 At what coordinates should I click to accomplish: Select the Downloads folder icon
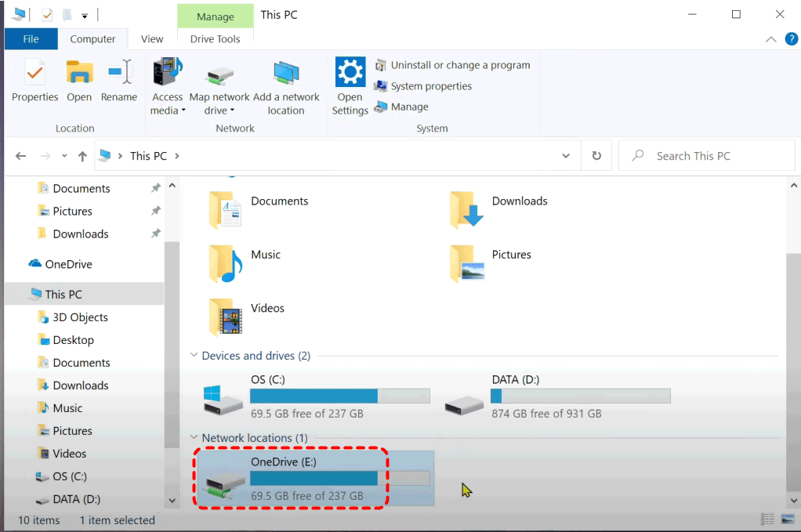pos(466,209)
